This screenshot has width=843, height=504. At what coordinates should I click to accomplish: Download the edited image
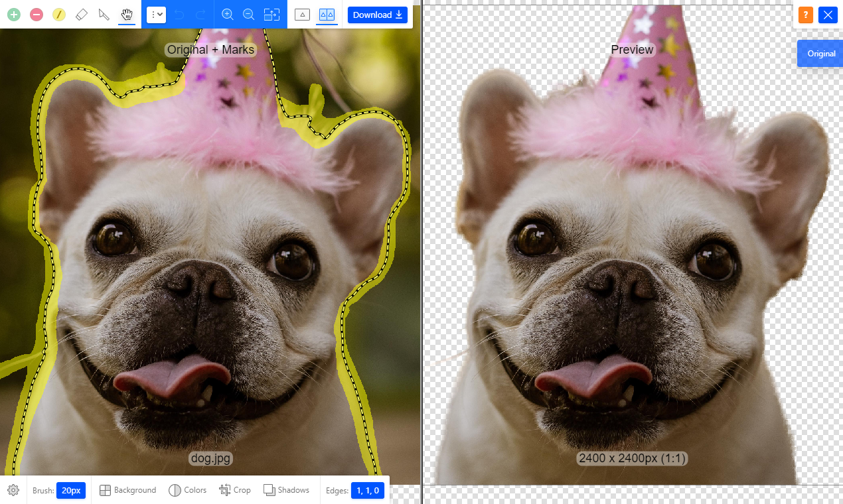coord(377,14)
